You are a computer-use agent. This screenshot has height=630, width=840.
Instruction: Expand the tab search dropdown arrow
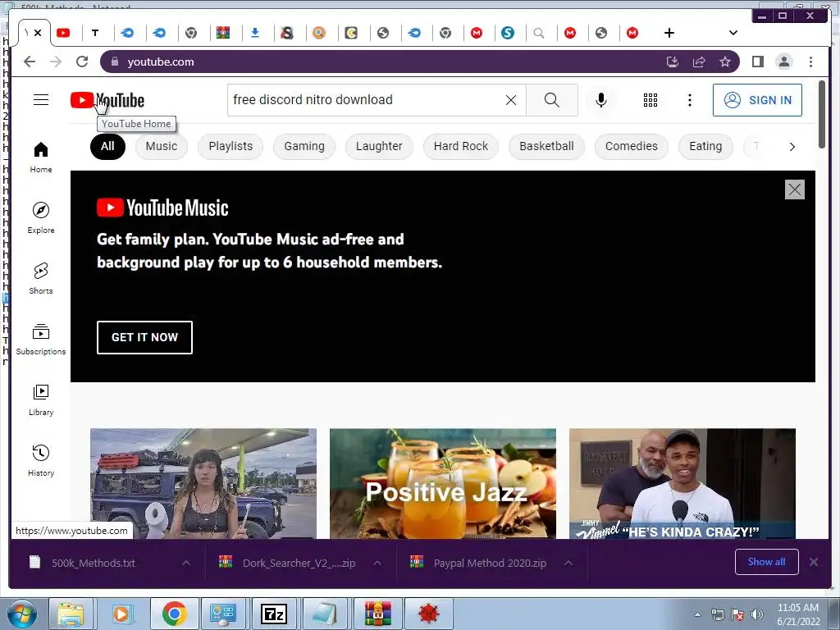click(733, 33)
